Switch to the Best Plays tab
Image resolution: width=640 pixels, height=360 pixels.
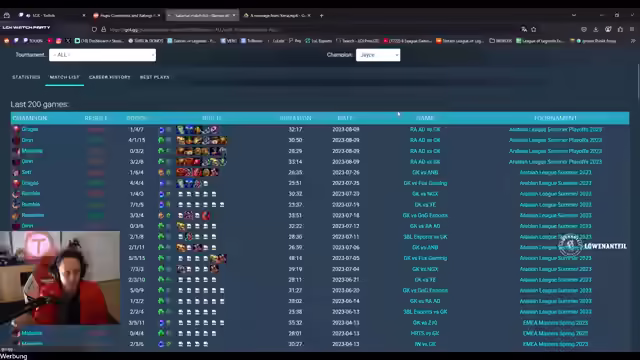(154, 77)
